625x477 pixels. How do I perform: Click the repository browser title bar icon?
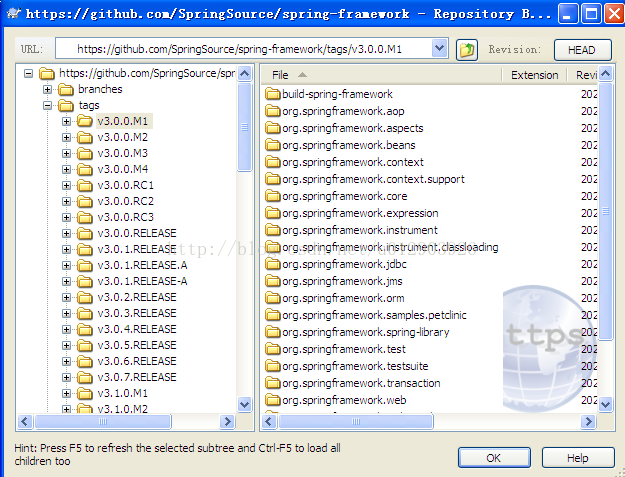tap(14, 14)
